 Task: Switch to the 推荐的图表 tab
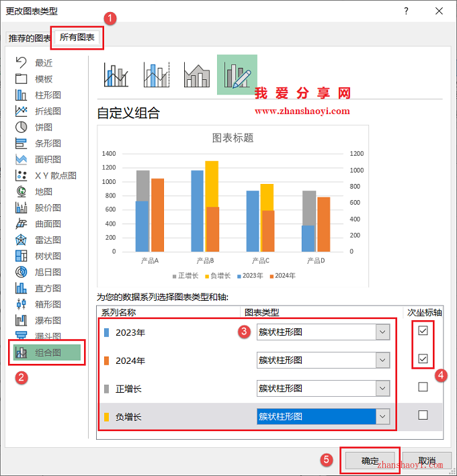[x=29, y=38]
